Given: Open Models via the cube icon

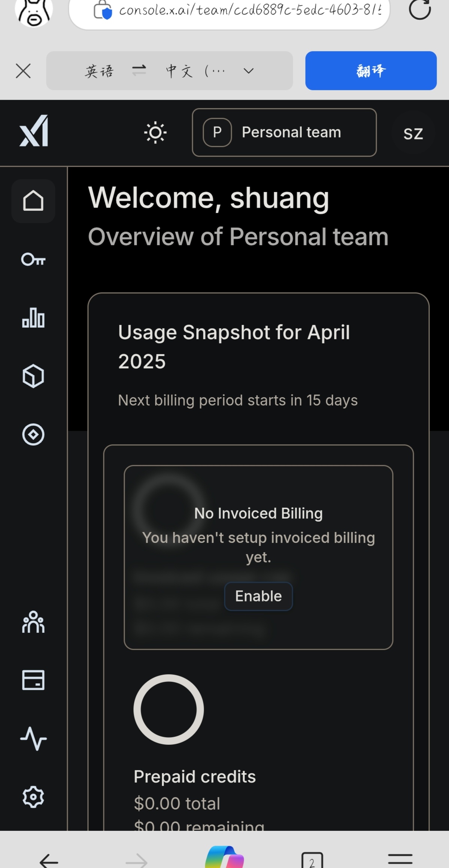Looking at the screenshot, I should pos(33,376).
